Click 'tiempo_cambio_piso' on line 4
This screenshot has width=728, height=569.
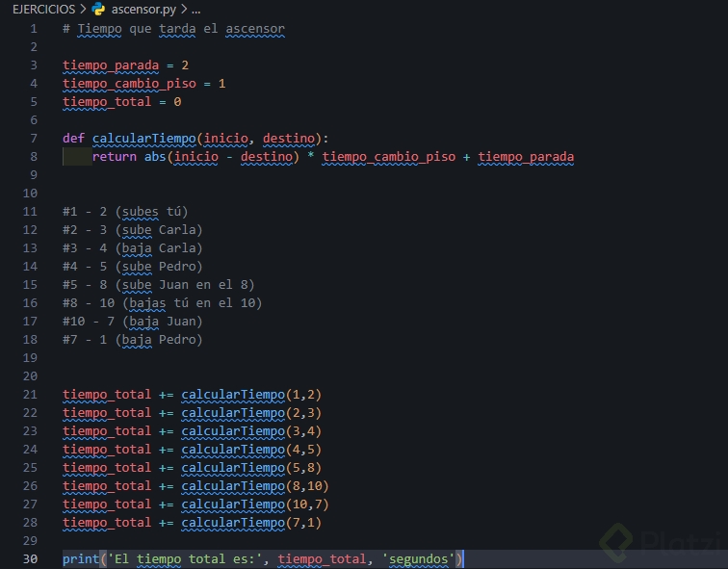point(129,84)
